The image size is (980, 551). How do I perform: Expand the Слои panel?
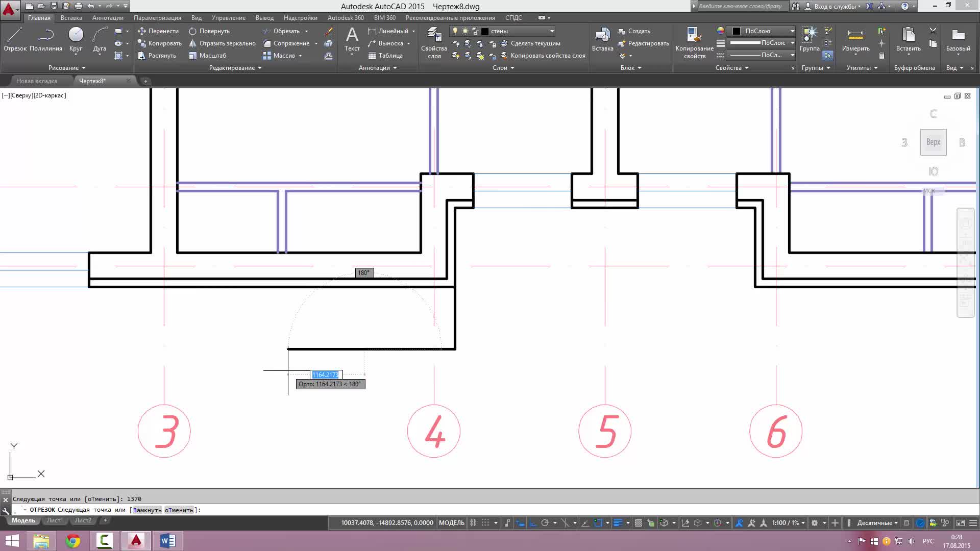click(503, 68)
